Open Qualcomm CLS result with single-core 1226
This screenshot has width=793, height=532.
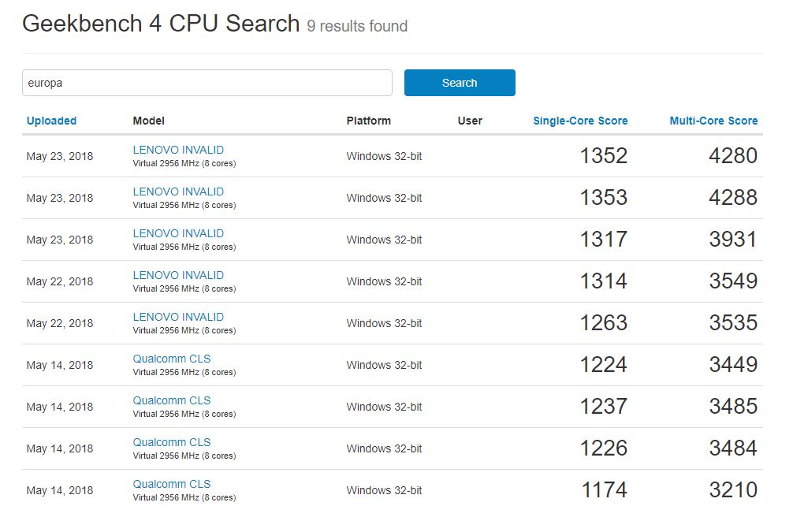(172, 442)
